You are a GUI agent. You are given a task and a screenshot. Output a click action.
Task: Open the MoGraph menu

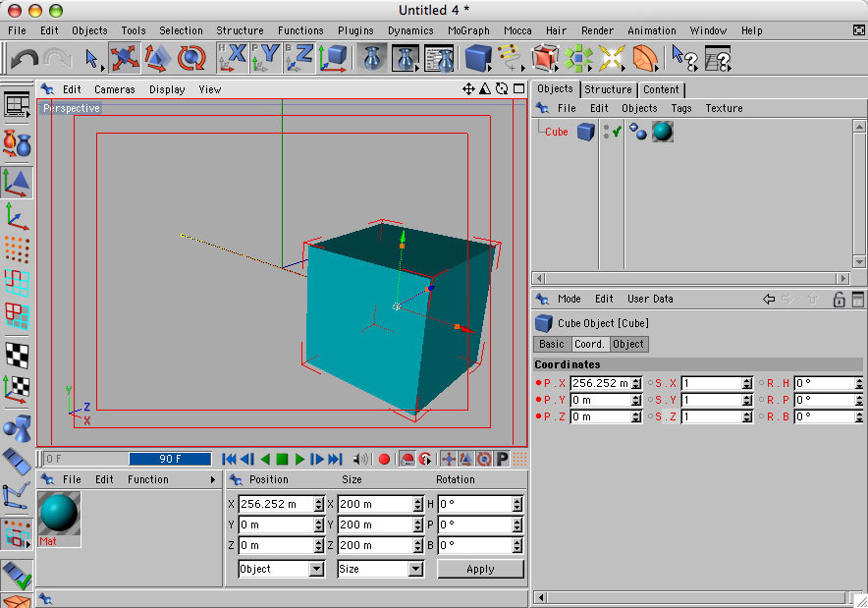[468, 30]
